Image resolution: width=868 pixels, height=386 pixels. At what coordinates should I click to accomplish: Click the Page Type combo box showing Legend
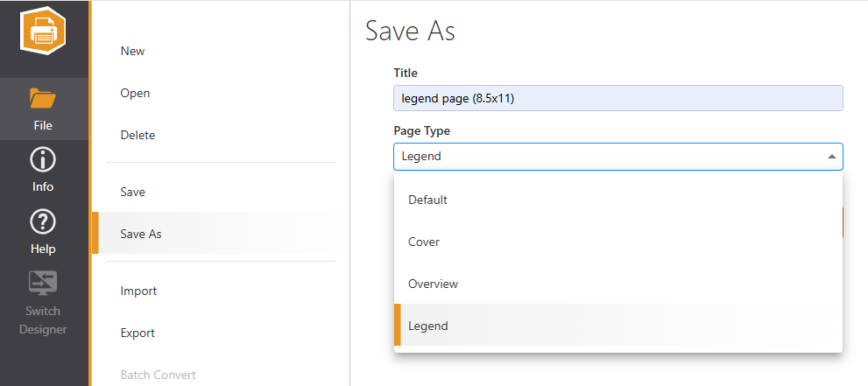coord(617,157)
